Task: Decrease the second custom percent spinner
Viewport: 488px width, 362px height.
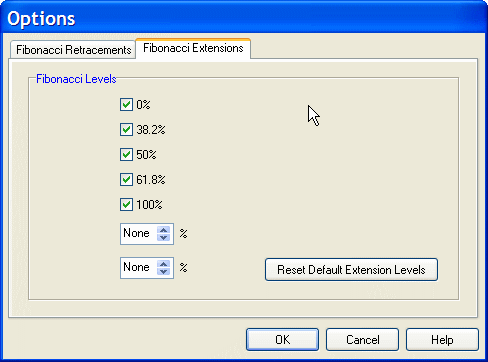Action: click(x=163, y=272)
